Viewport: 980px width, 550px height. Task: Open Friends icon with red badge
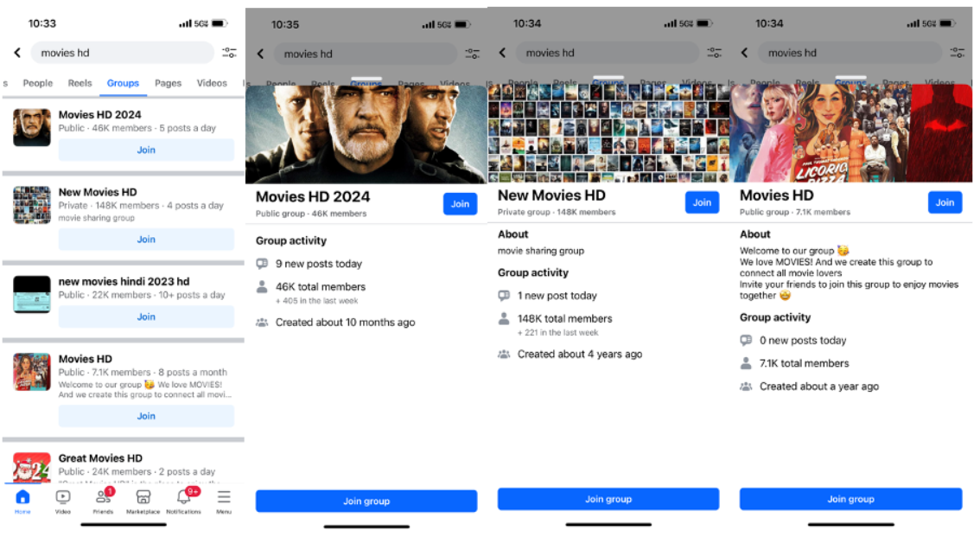pos(103,497)
